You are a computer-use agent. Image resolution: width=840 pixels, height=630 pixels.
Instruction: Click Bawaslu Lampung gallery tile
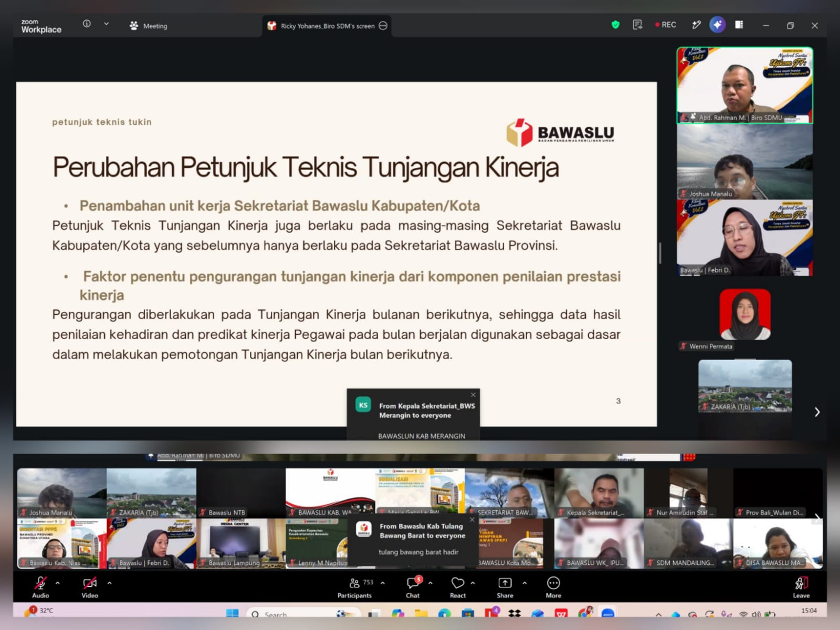click(x=240, y=543)
